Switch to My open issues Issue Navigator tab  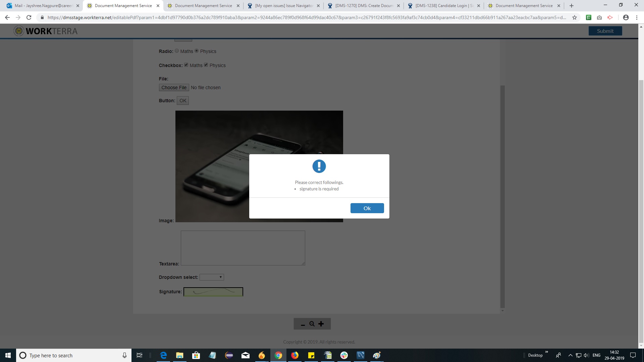(x=284, y=6)
